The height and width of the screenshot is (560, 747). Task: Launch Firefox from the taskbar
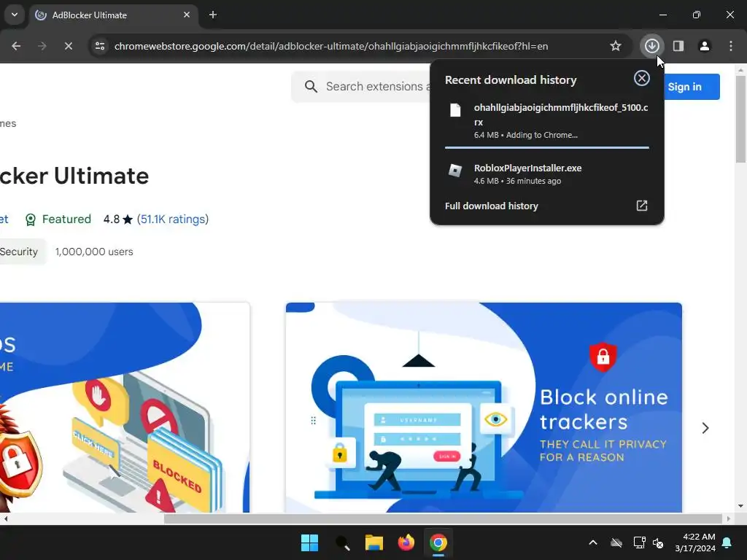406,542
